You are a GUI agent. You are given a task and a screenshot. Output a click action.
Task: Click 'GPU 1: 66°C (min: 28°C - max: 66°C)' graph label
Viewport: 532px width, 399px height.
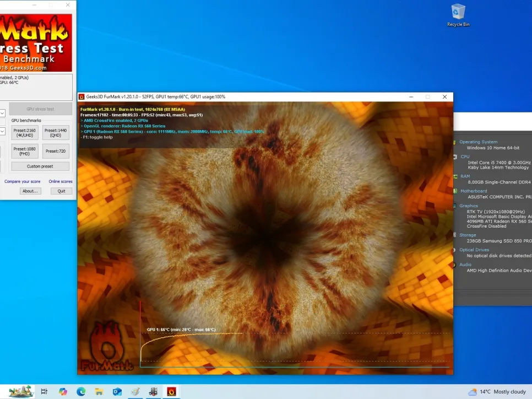[181, 330]
